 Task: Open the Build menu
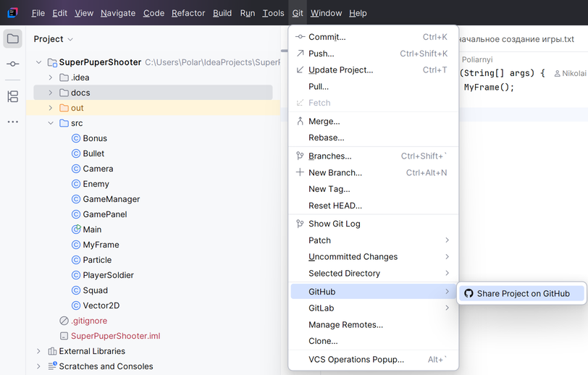[222, 13]
